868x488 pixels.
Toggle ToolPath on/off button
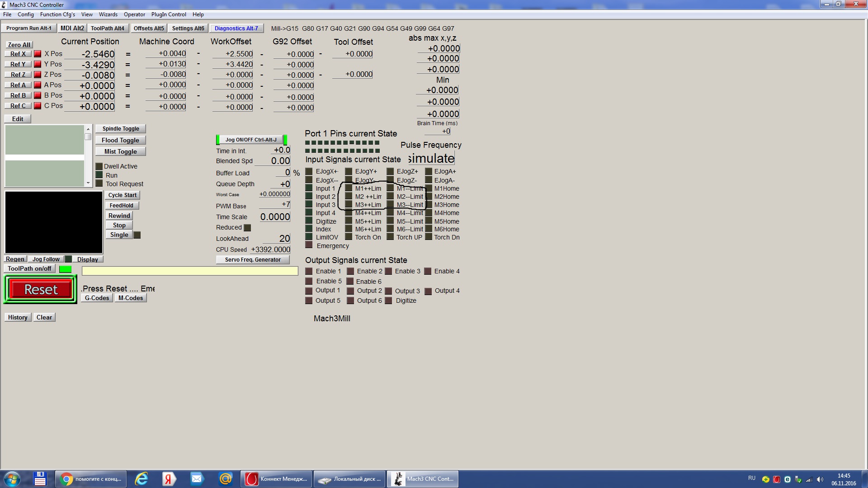click(29, 268)
